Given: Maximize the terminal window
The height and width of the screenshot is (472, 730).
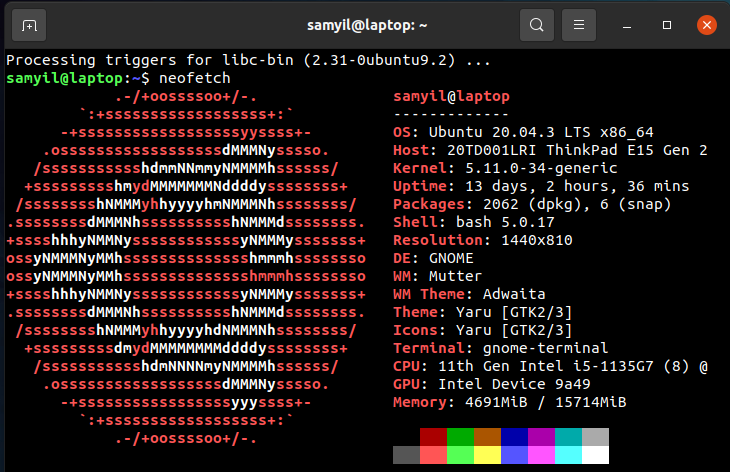Looking at the screenshot, I should [666, 24].
